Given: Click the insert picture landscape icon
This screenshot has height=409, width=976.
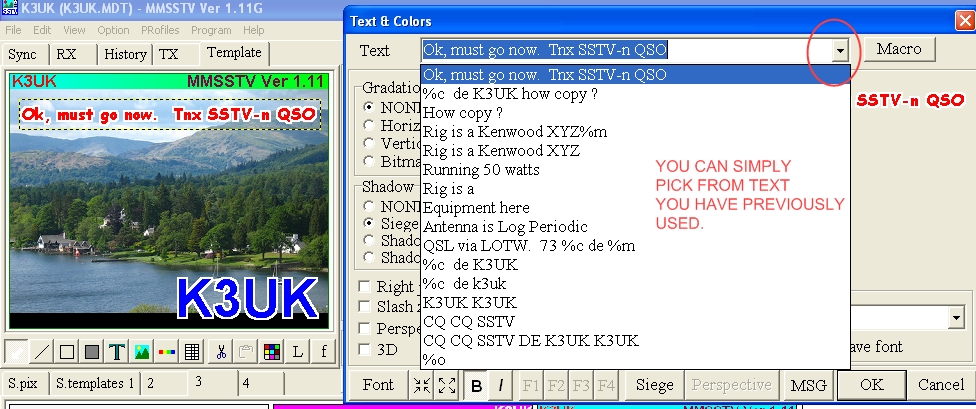Looking at the screenshot, I should point(142,352).
